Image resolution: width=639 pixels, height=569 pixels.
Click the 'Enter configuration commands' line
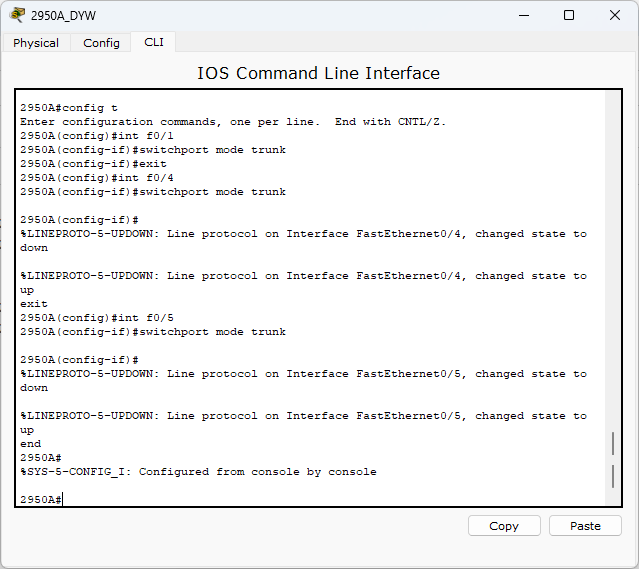233,122
